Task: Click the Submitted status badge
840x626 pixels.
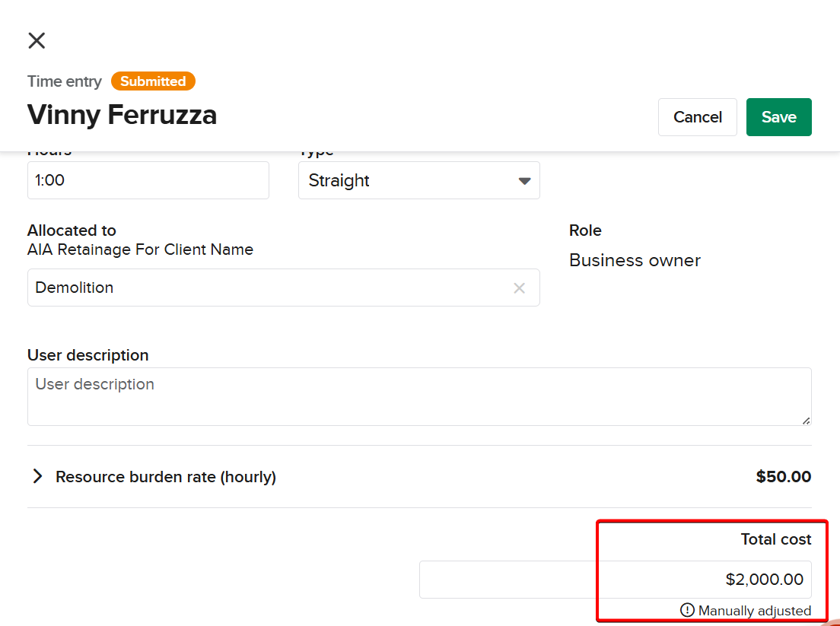Action: click(153, 81)
